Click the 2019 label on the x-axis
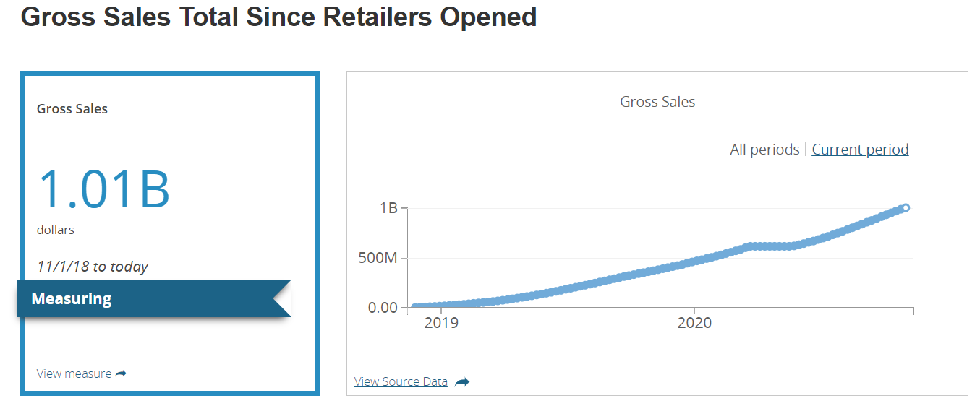 pos(441,323)
